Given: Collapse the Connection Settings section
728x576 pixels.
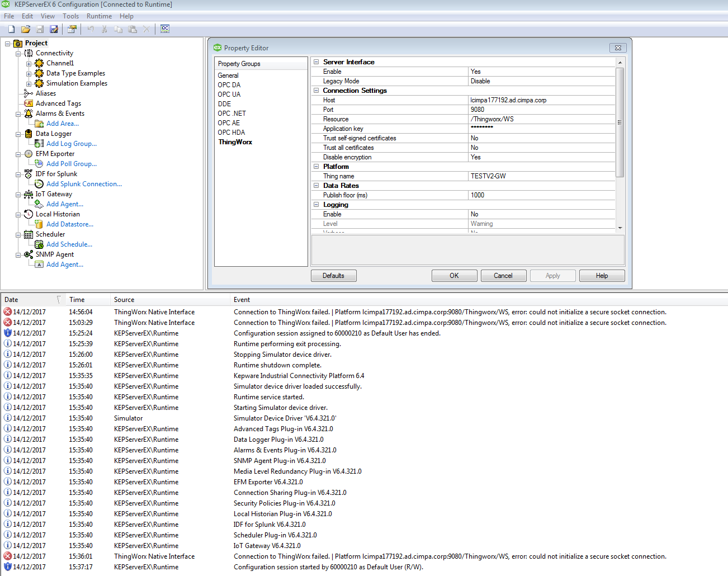Looking at the screenshot, I should coord(316,91).
